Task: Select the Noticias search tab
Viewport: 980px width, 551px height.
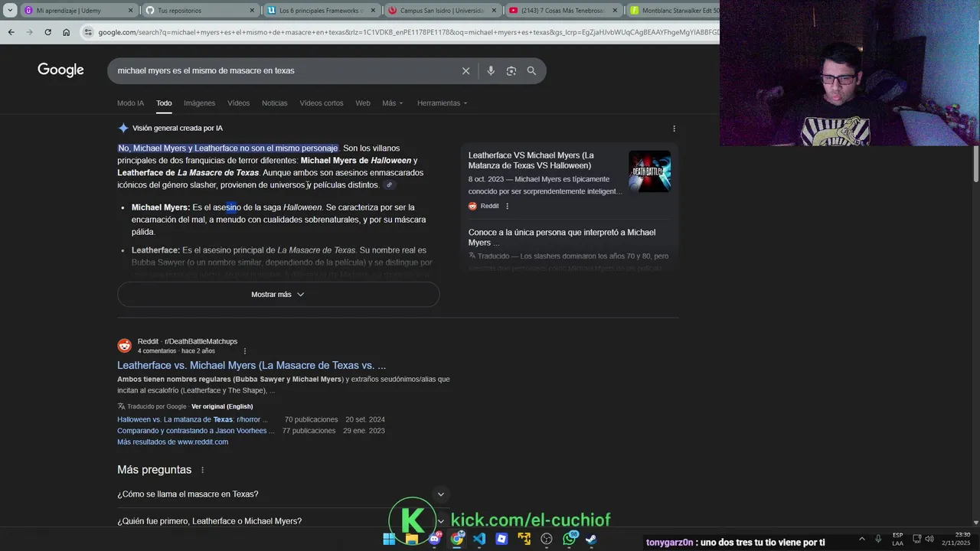Action: [275, 103]
